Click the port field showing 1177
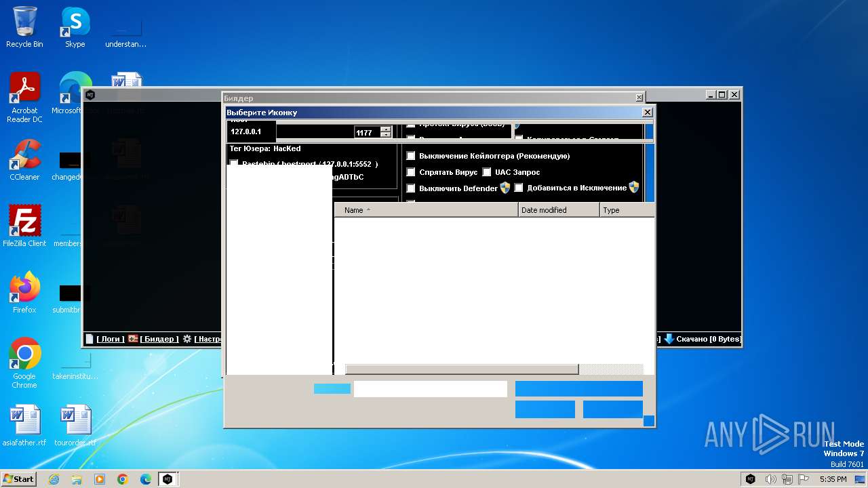 pyautogui.click(x=367, y=132)
